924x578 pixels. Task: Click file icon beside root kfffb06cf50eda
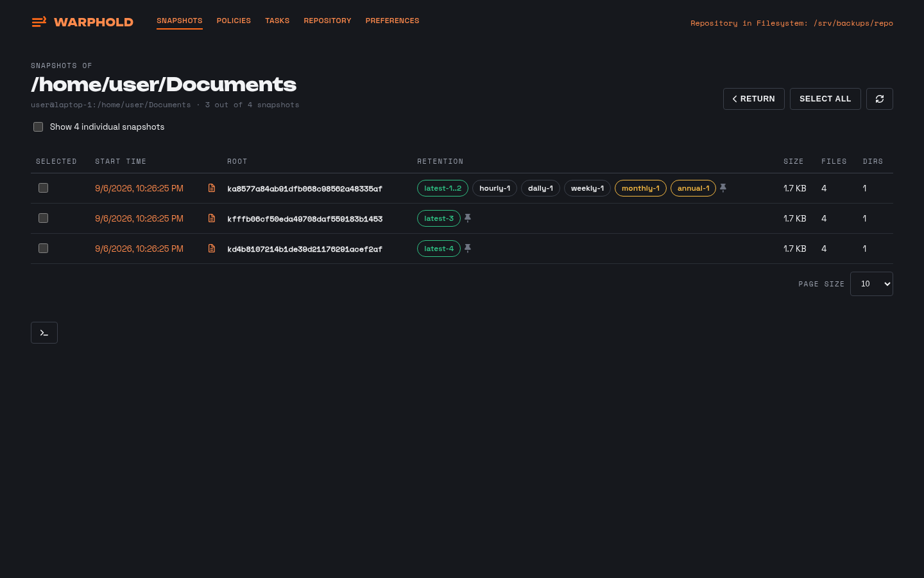click(x=212, y=218)
